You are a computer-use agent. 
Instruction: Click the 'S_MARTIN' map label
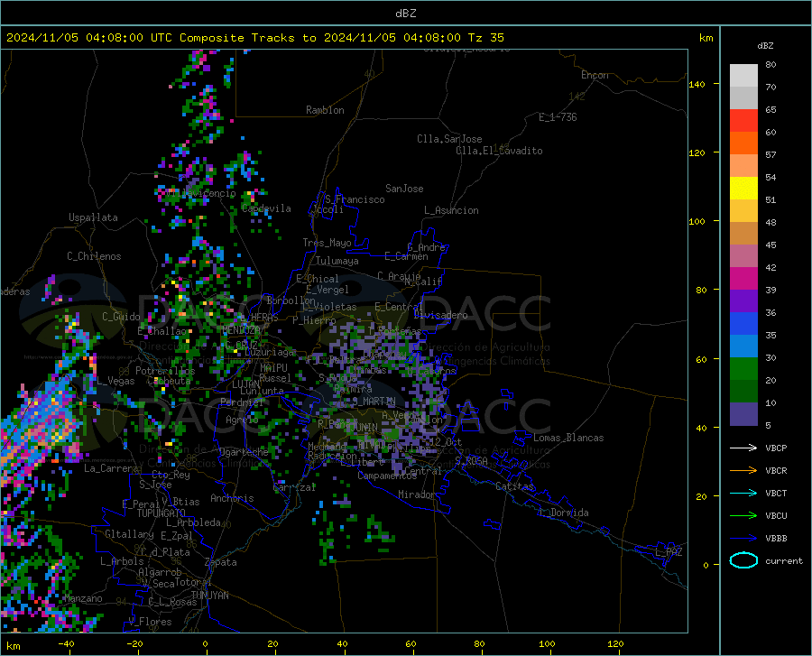click(374, 402)
